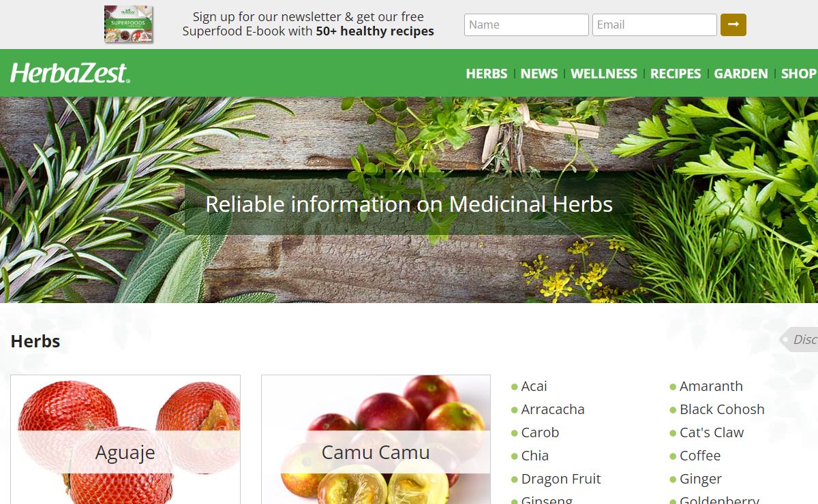Select the GARDEN menu item

[x=741, y=74]
